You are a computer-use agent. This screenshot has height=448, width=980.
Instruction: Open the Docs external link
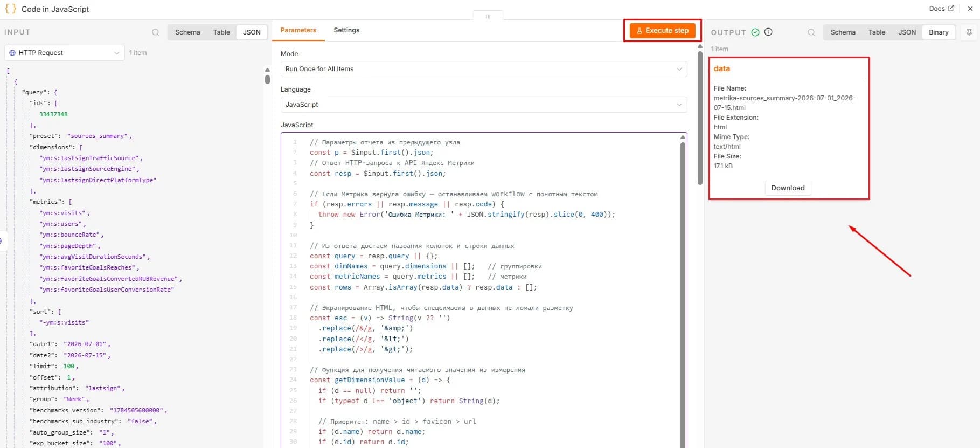point(941,8)
